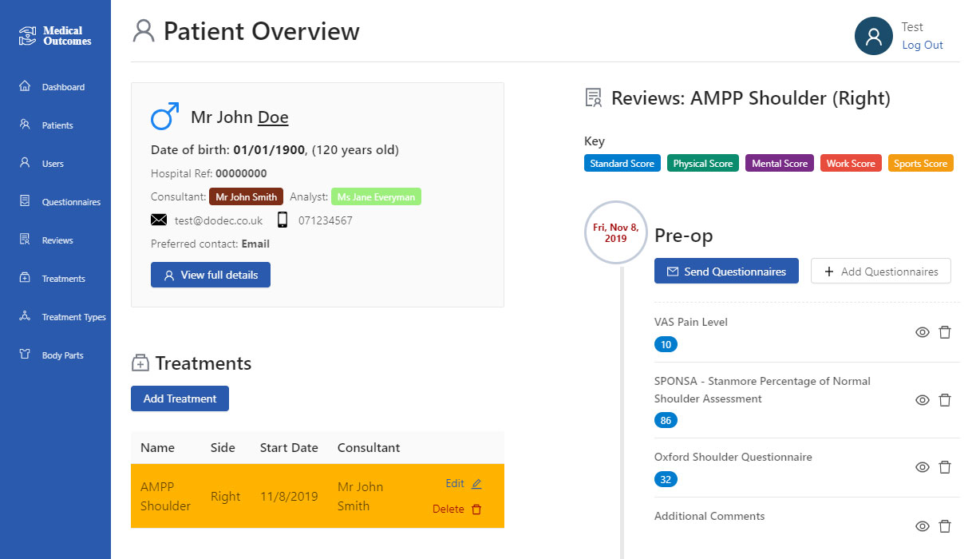View Oxford Shoulder Questionnaire with eye icon
Image resolution: width=980 pixels, height=559 pixels.
point(922,467)
